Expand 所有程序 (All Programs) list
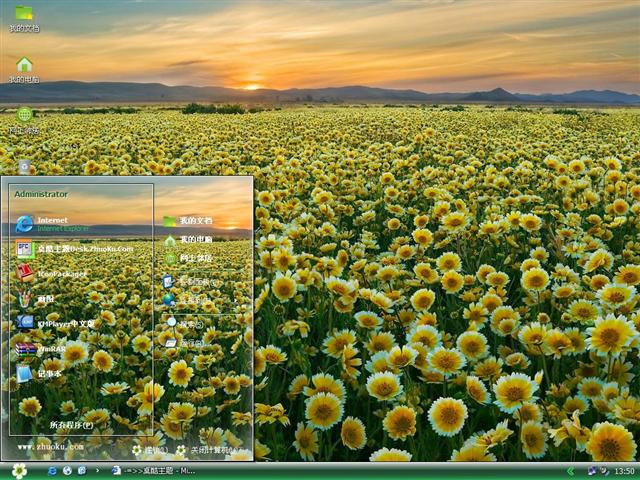 pyautogui.click(x=72, y=425)
